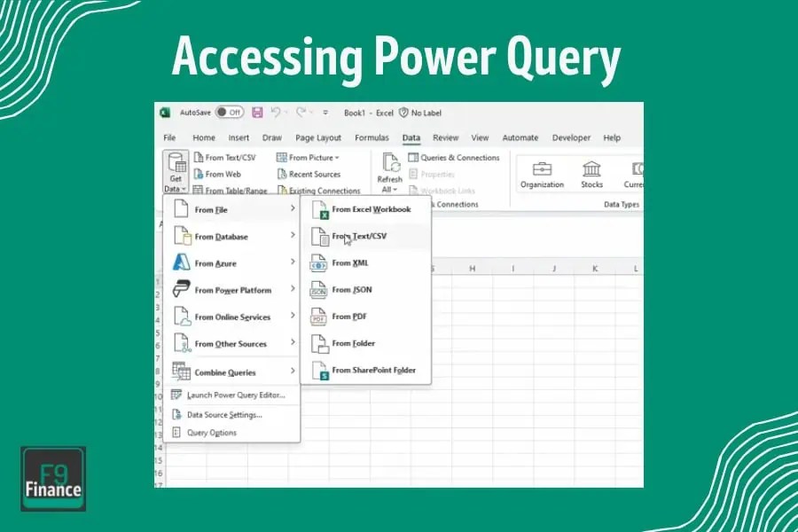Viewport: 798px width, 532px height.
Task: Switch to the Formulas ribbon tab
Action: (x=372, y=137)
